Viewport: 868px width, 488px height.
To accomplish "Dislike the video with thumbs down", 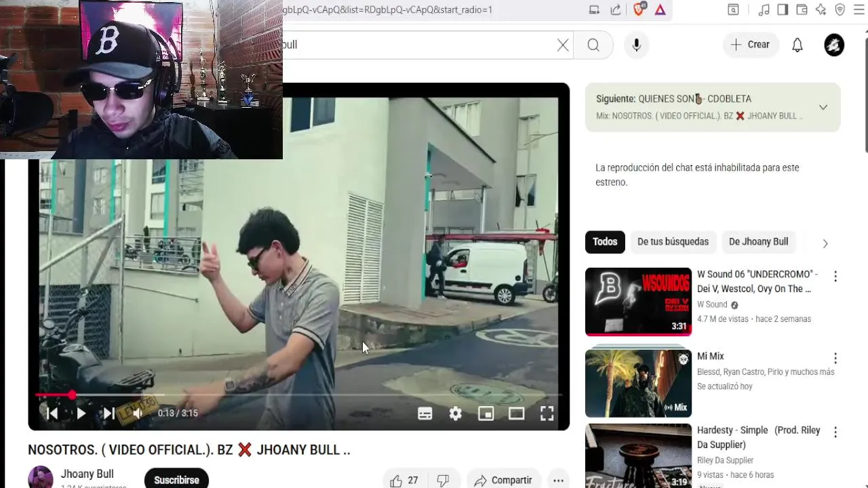I will tap(443, 480).
